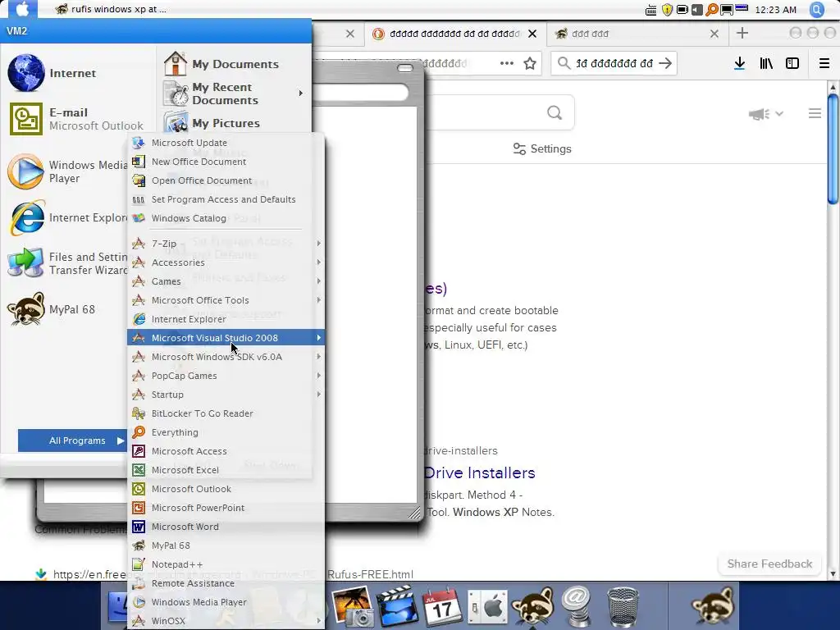Click the iPhoto camera icon in the dock
The image size is (840, 630).
353,606
